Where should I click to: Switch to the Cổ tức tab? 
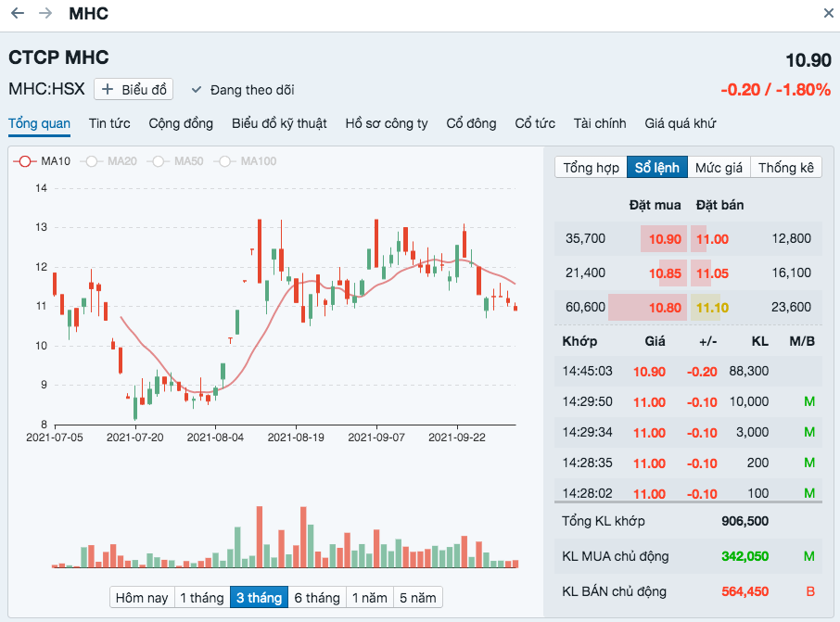pos(535,123)
